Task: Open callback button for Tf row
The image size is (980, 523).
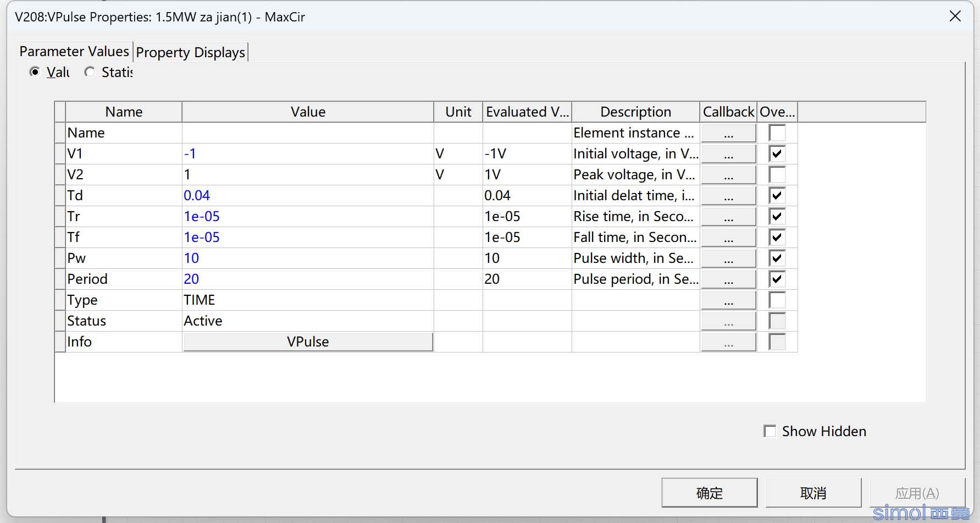Action: pos(728,238)
